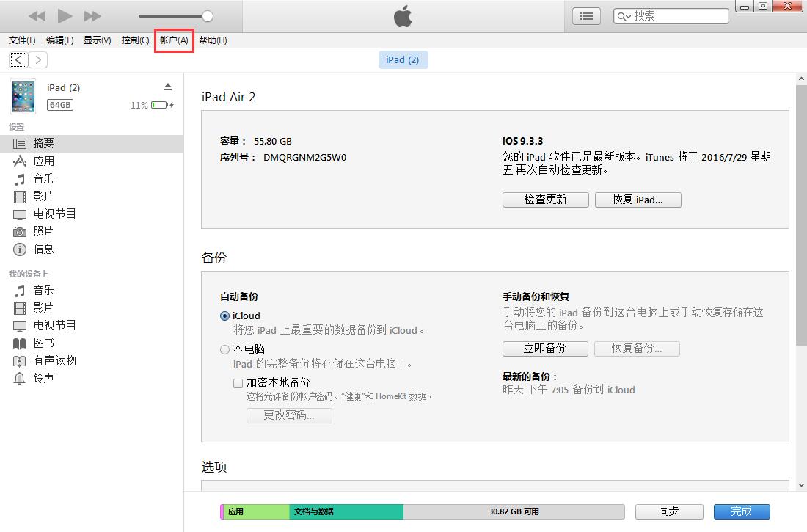Click the vertical scrollbar thumb
This screenshot has height=532, width=807.
pos(801,215)
